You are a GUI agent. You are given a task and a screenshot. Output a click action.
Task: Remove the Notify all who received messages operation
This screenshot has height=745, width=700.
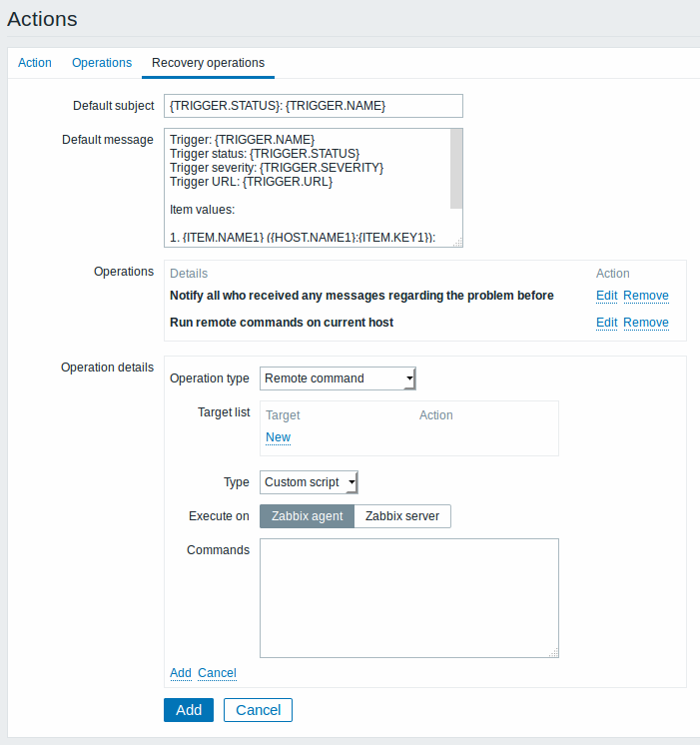click(646, 296)
